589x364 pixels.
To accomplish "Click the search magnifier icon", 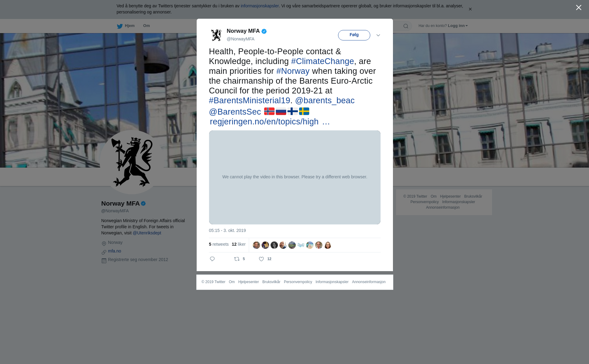I will 406,26.
